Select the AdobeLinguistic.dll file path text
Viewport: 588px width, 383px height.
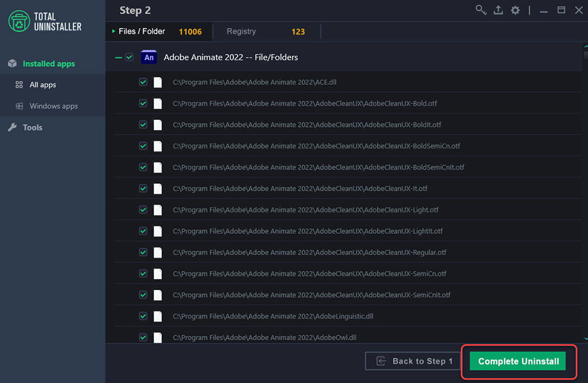[272, 316]
